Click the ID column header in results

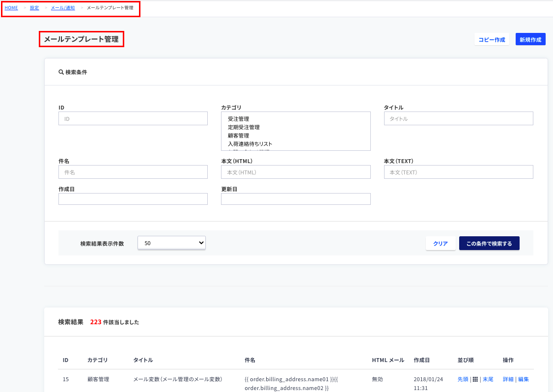click(x=66, y=360)
